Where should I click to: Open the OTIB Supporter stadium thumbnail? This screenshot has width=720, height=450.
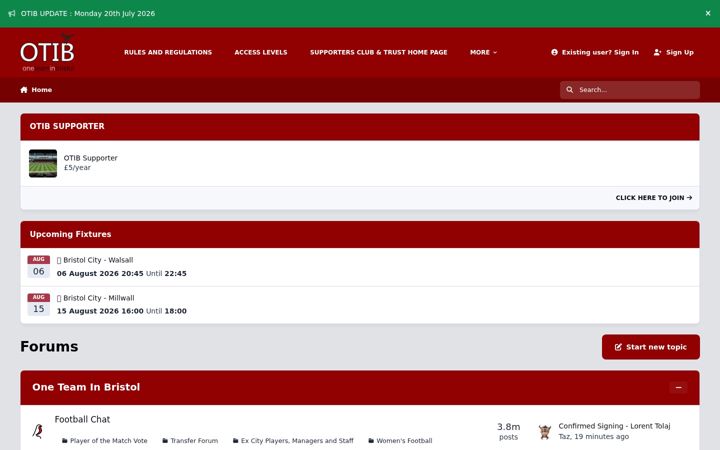click(x=43, y=163)
